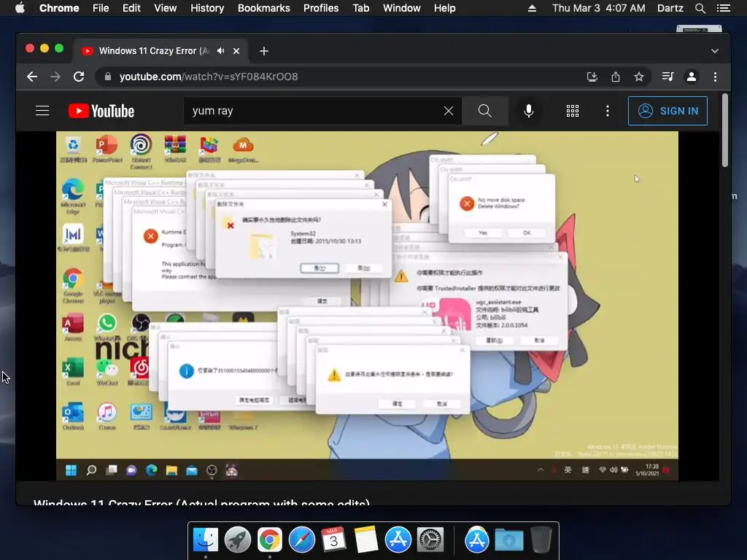The image size is (747, 560).
Task: Open Finder from the Dock
Action: [205, 540]
